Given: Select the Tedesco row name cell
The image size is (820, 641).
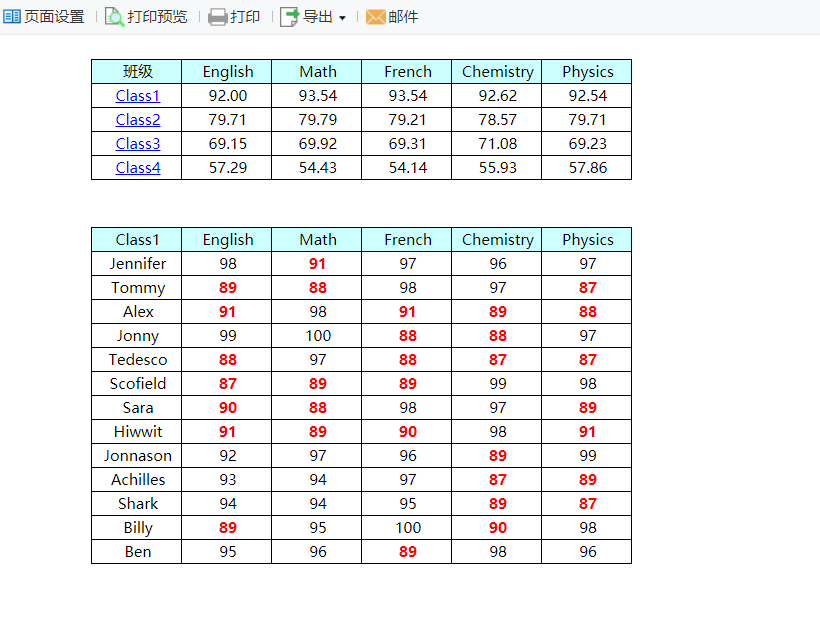Looking at the screenshot, I should [136, 360].
